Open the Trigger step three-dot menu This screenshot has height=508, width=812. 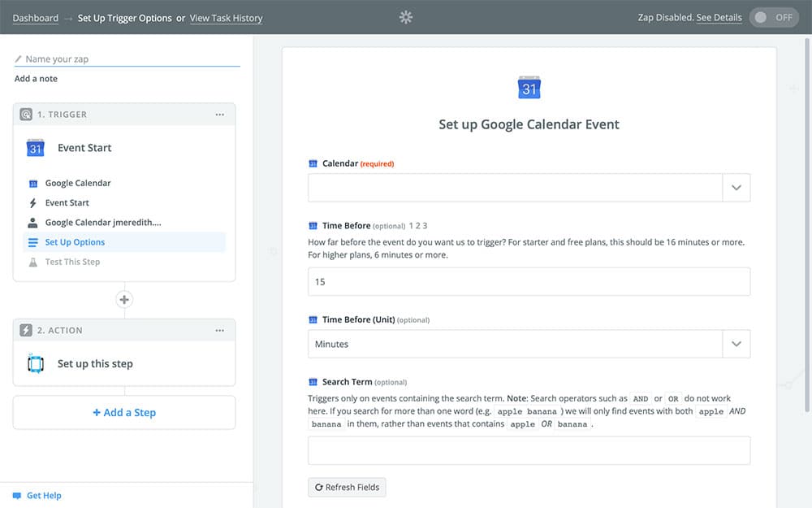click(x=219, y=115)
